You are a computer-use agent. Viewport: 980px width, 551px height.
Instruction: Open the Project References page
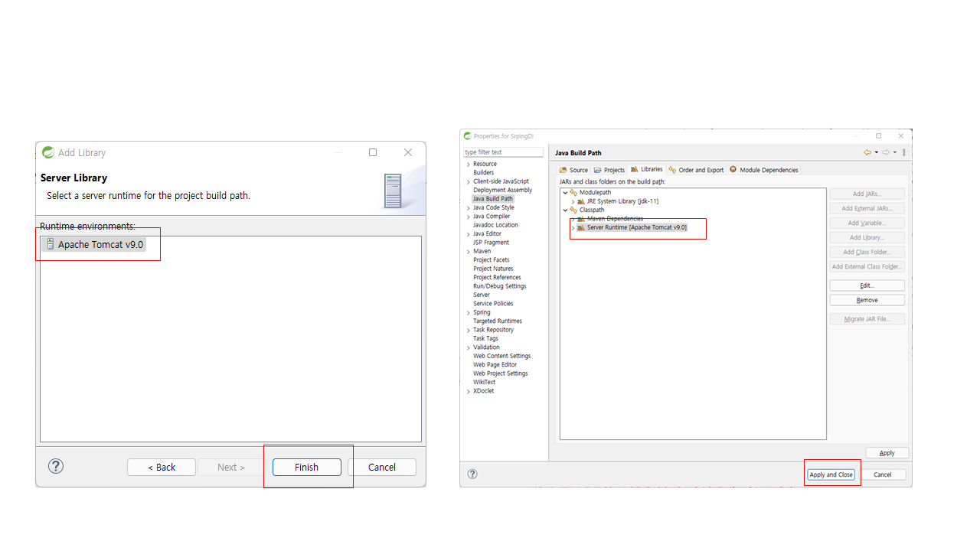coord(497,278)
